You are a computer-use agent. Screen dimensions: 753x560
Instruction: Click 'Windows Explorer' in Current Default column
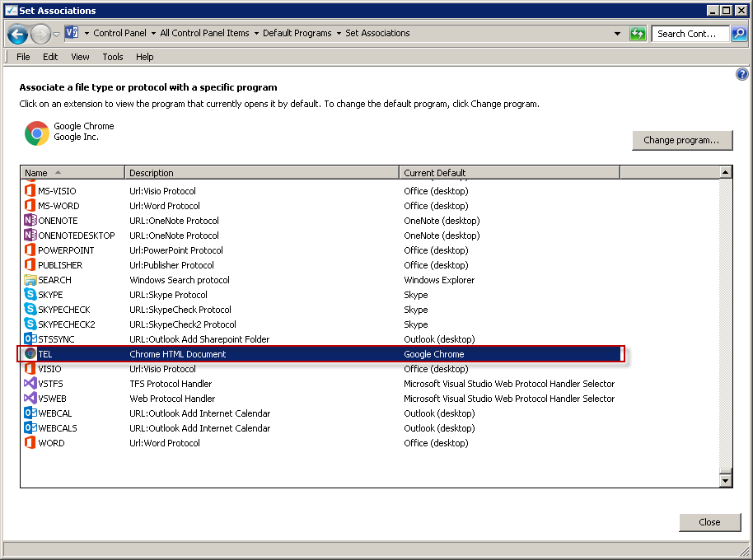tap(439, 280)
